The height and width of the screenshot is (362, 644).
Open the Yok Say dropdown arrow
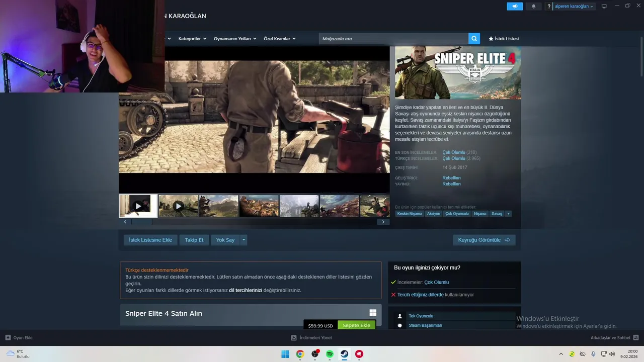244,240
